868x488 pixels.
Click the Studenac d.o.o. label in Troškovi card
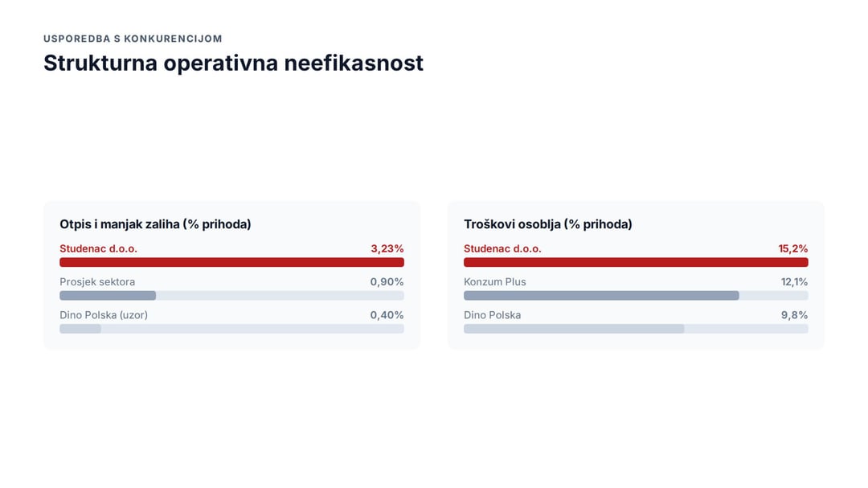pyautogui.click(x=502, y=248)
